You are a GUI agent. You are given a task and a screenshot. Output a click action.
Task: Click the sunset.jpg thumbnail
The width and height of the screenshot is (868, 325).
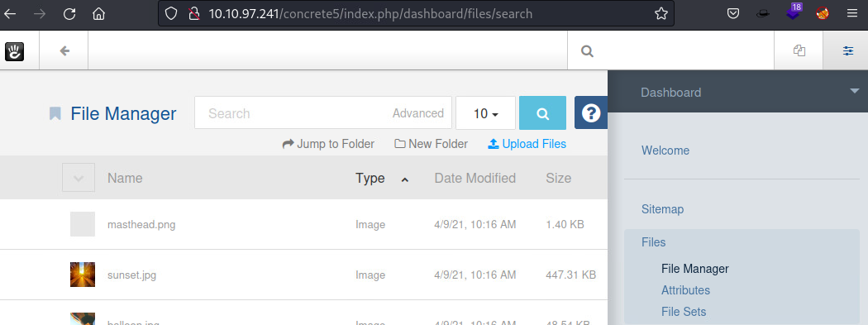click(83, 275)
